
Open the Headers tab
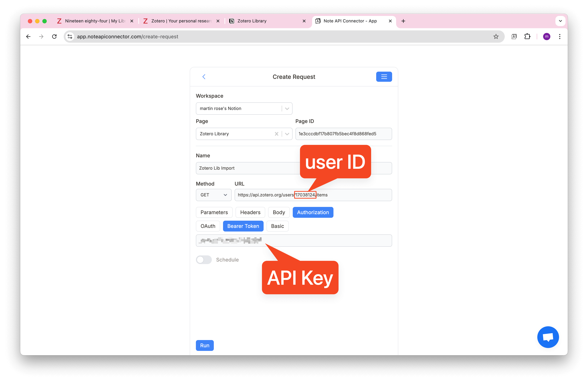coord(250,212)
